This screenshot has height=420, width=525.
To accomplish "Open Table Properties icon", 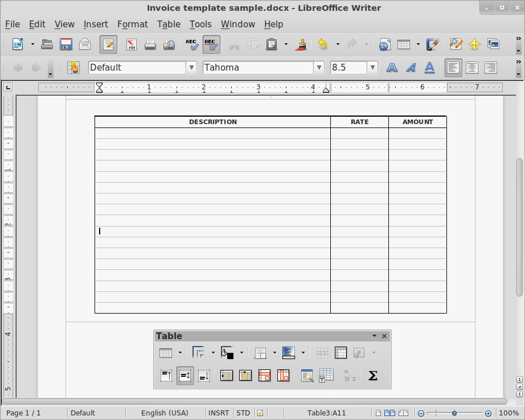I will click(326, 376).
